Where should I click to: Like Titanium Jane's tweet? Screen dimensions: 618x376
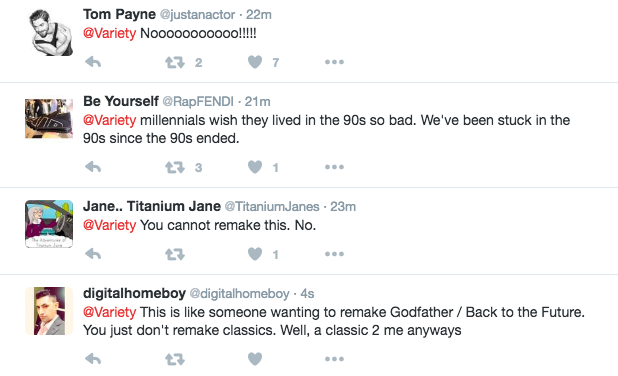[x=255, y=254]
